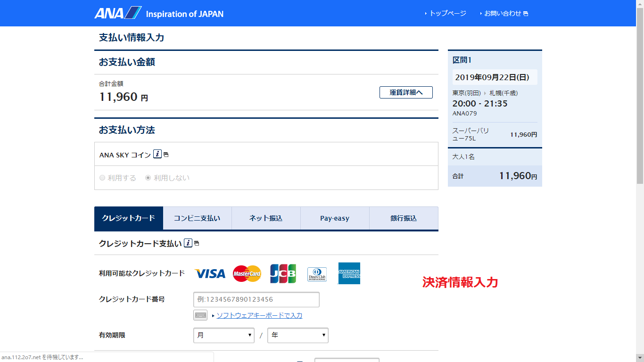Click 支払い情報入力 page heading
644x362 pixels.
pos(132,37)
